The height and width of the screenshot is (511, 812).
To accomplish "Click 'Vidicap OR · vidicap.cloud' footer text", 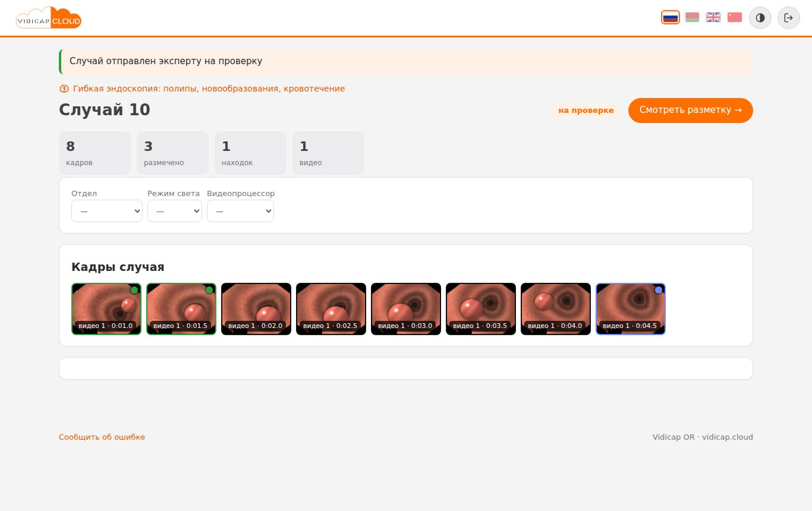I will (703, 437).
